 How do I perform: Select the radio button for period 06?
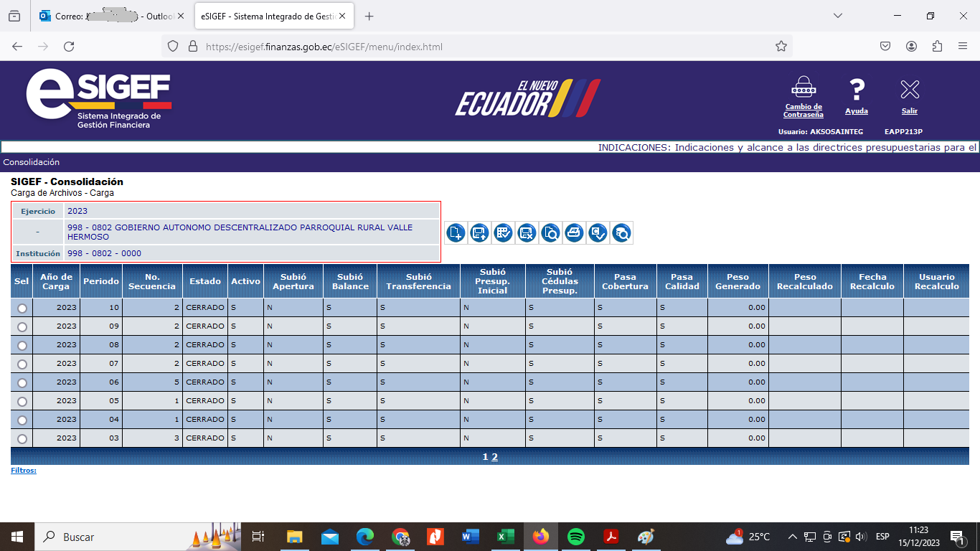(x=22, y=382)
